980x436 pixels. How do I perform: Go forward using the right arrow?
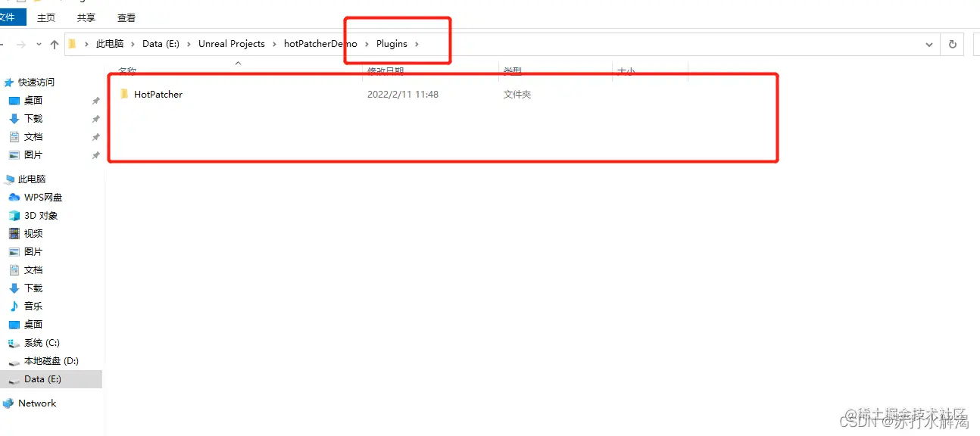21,45
